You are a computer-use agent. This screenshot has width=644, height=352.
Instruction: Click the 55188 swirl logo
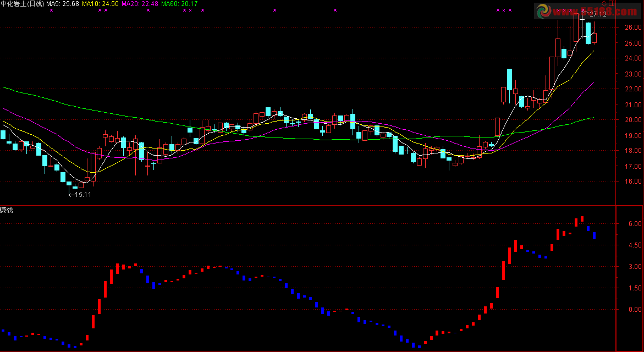(543, 10)
